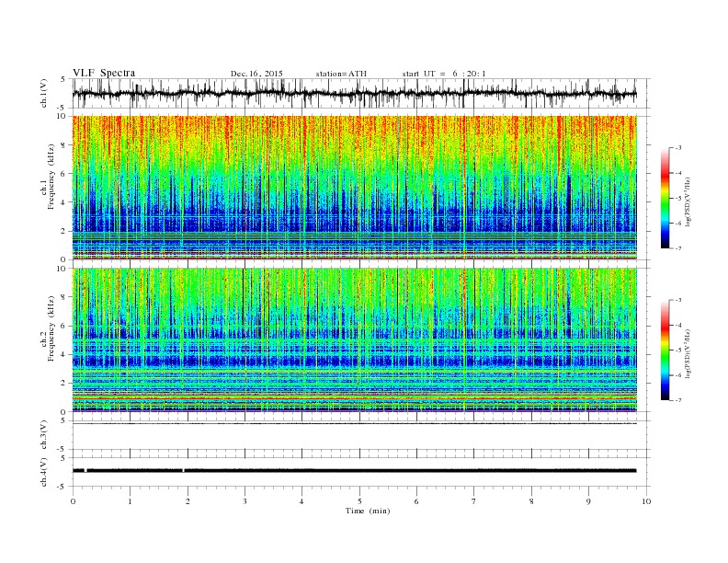728x563 pixels.
Task: Click the ch.1 frequency-axis tick "4"
Action: tap(64, 202)
